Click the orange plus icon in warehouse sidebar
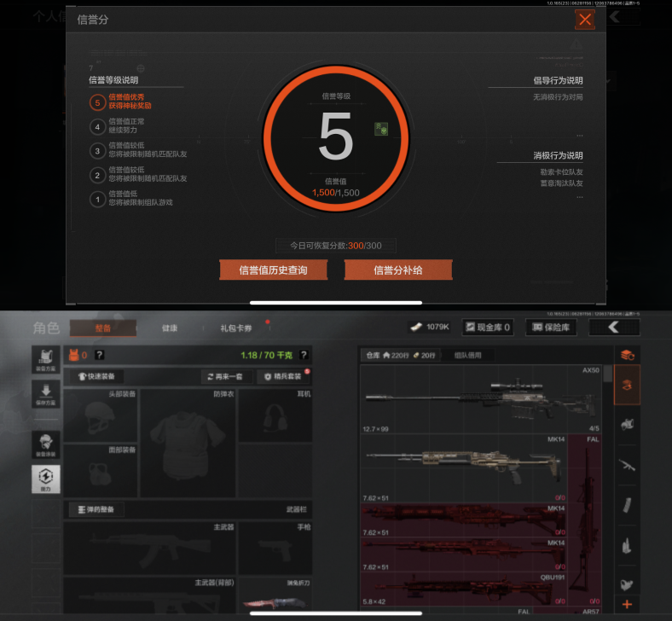Viewport: 672px width, 621px height. pyautogui.click(x=628, y=604)
